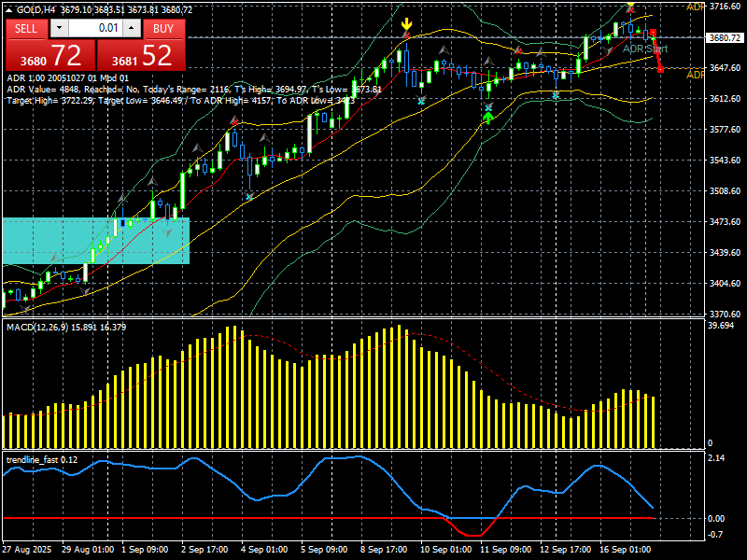Click the trendline_fast 0.12 indicator label

pyautogui.click(x=42, y=459)
